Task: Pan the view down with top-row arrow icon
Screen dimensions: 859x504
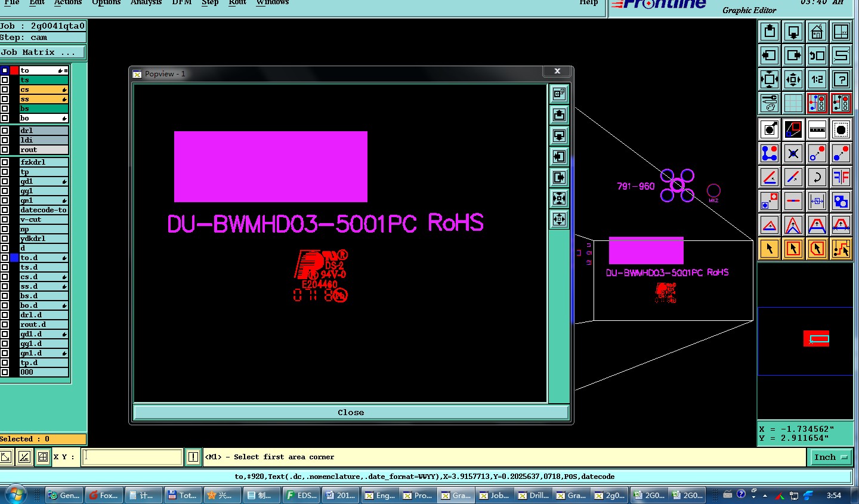Action: click(x=793, y=32)
